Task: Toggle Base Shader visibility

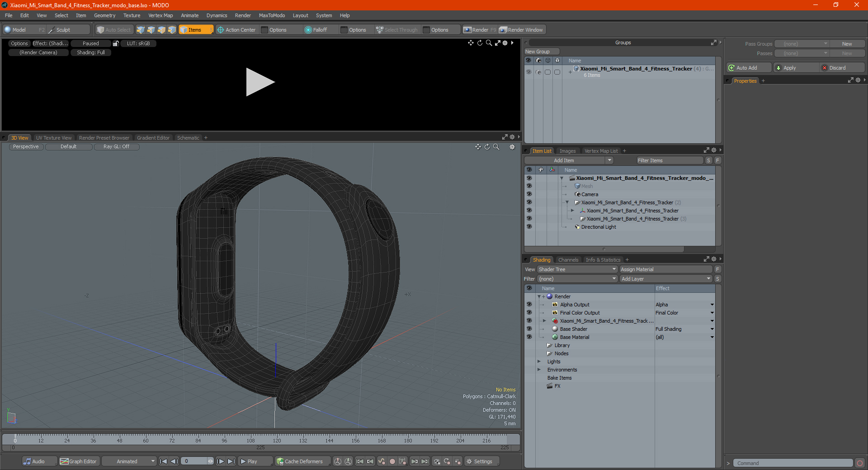Action: (529, 329)
